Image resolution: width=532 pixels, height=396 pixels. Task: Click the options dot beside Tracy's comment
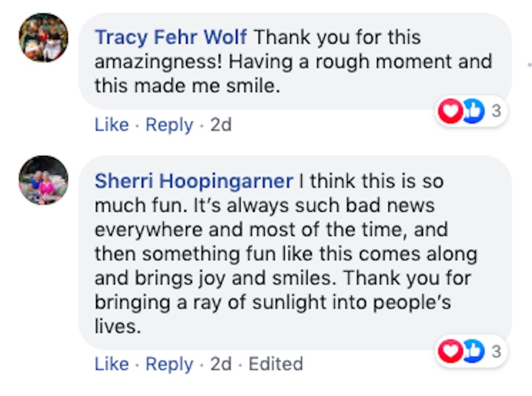[528, 61]
